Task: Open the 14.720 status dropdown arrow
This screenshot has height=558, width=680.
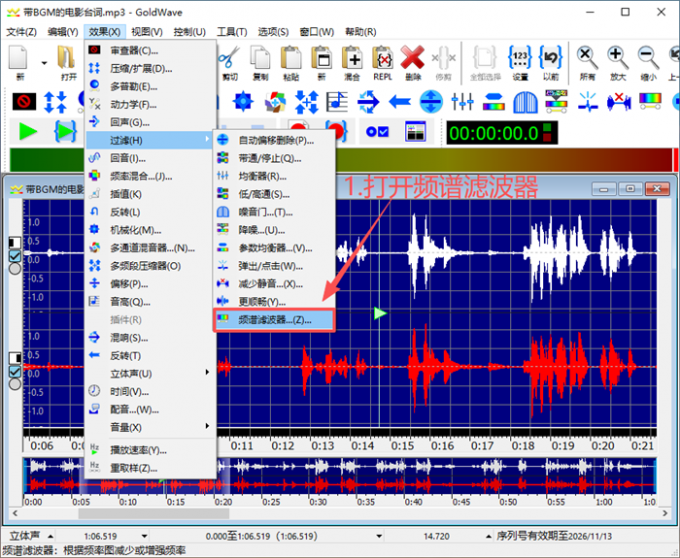Action: 488,536
